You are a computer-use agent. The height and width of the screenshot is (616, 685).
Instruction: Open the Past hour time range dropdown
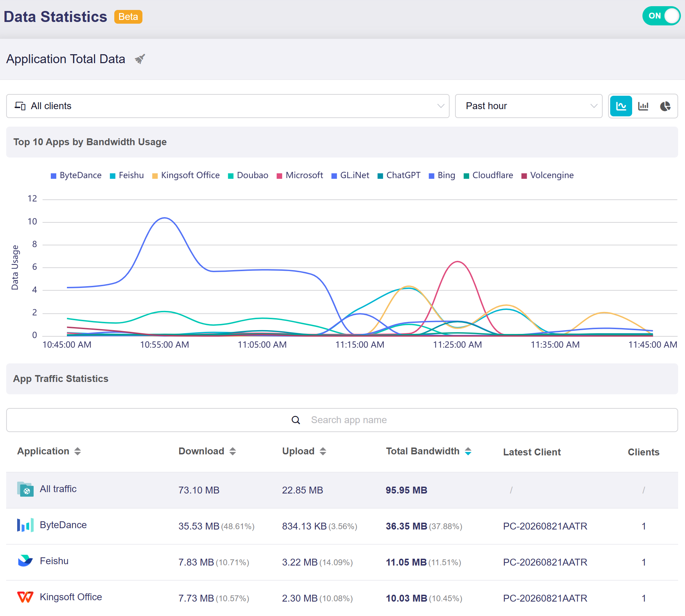click(x=529, y=106)
